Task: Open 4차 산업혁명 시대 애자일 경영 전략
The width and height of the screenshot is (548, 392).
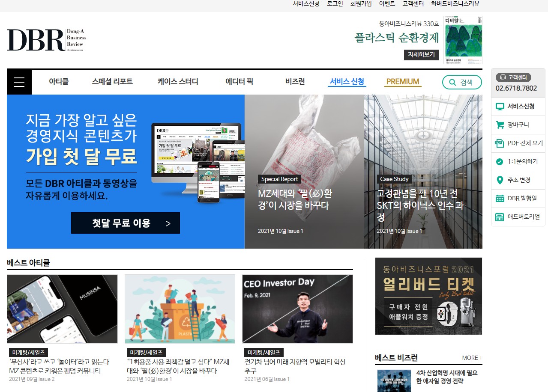Action: 446,377
